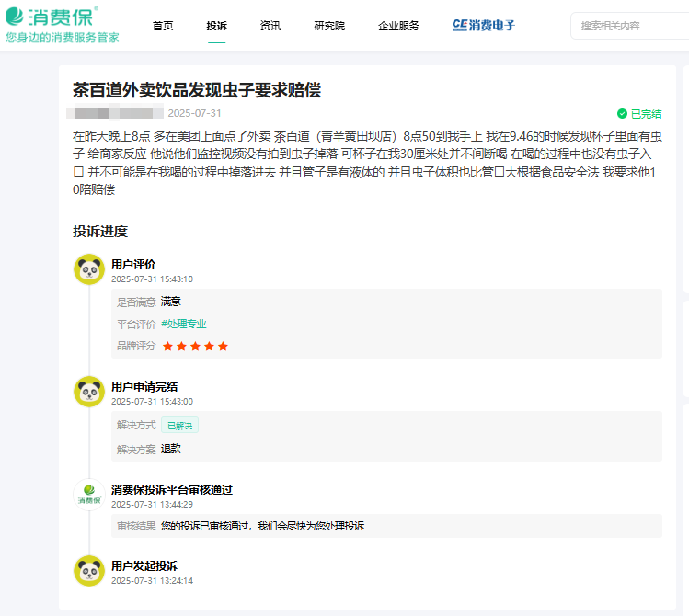Click the 消费保 logo in header

coord(52,17)
